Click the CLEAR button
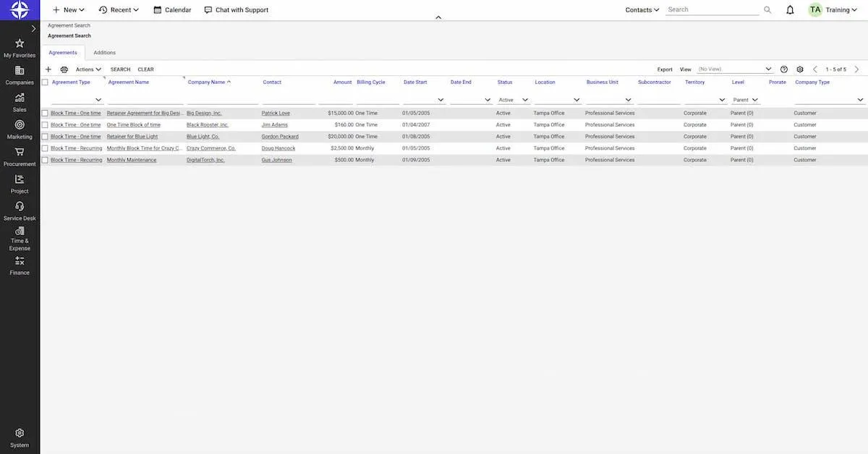Viewport: 868px width, 454px height. click(x=145, y=69)
